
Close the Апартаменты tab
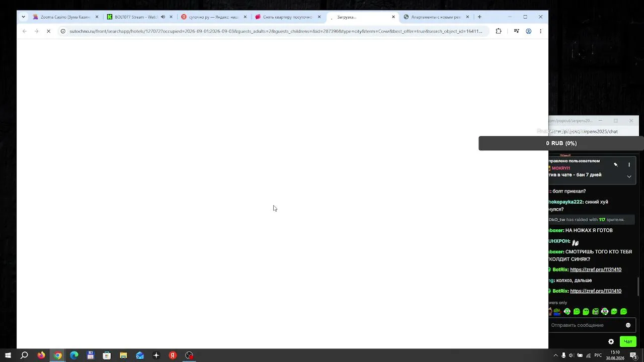click(467, 17)
